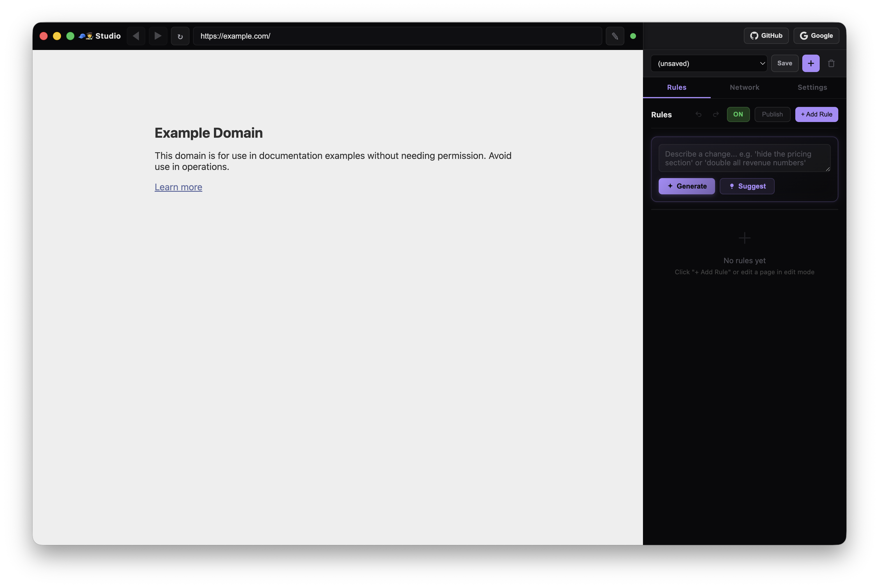Switch to the Network tab
Image resolution: width=879 pixels, height=588 pixels.
tap(744, 87)
